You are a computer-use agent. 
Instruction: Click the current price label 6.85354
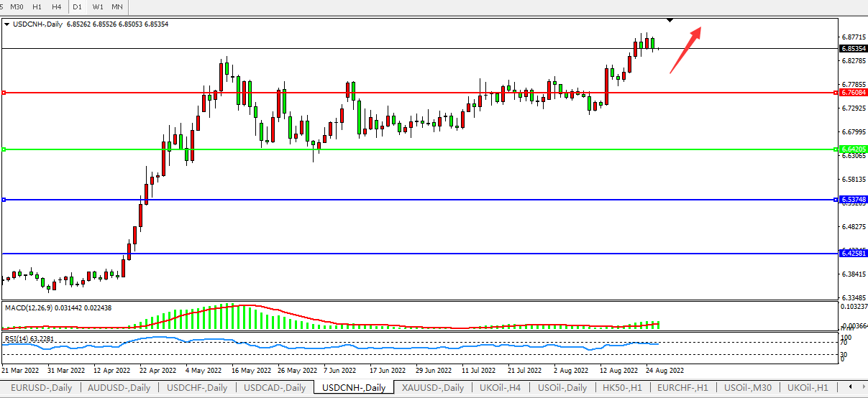(x=851, y=49)
